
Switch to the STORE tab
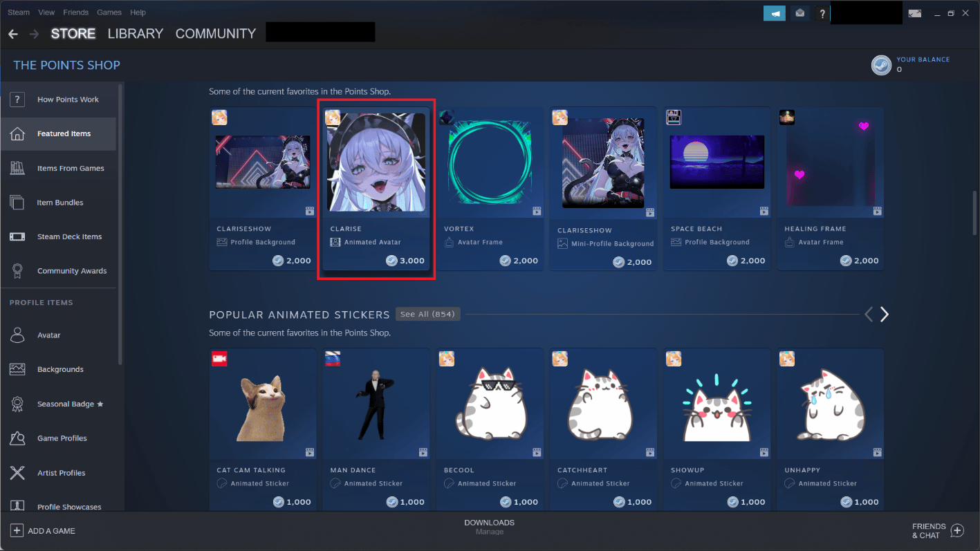(x=73, y=34)
